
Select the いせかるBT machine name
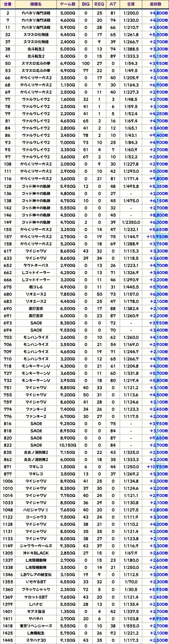36,582
